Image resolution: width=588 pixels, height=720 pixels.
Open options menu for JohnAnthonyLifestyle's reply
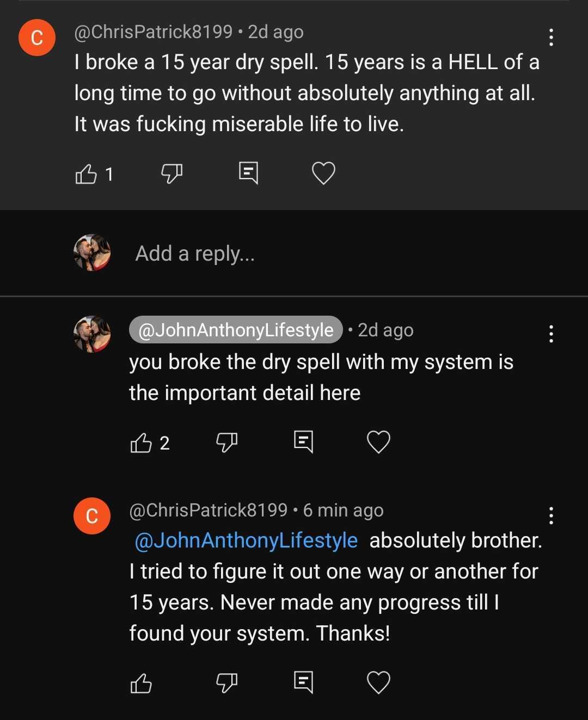551,334
